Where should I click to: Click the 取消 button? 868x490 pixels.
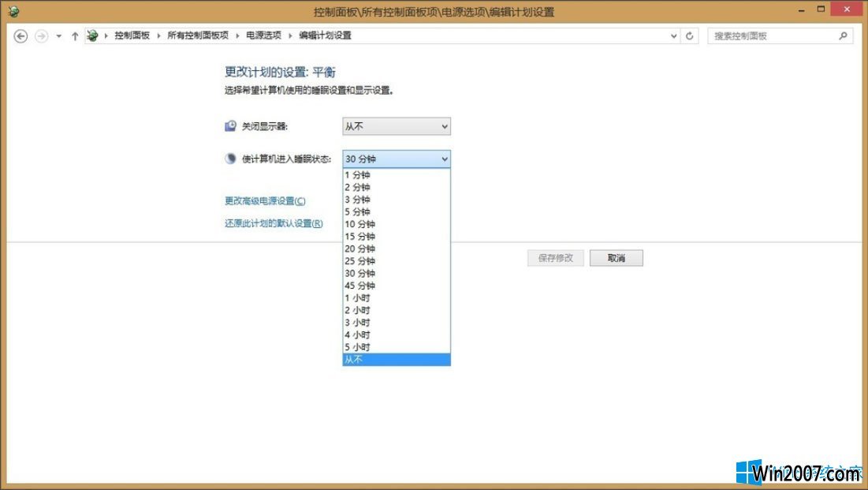click(x=617, y=258)
